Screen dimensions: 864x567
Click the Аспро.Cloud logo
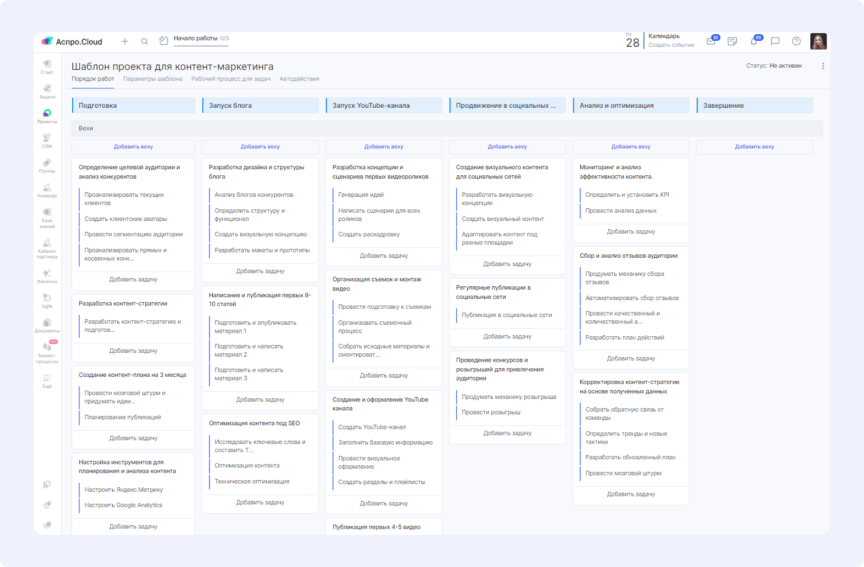pos(72,41)
